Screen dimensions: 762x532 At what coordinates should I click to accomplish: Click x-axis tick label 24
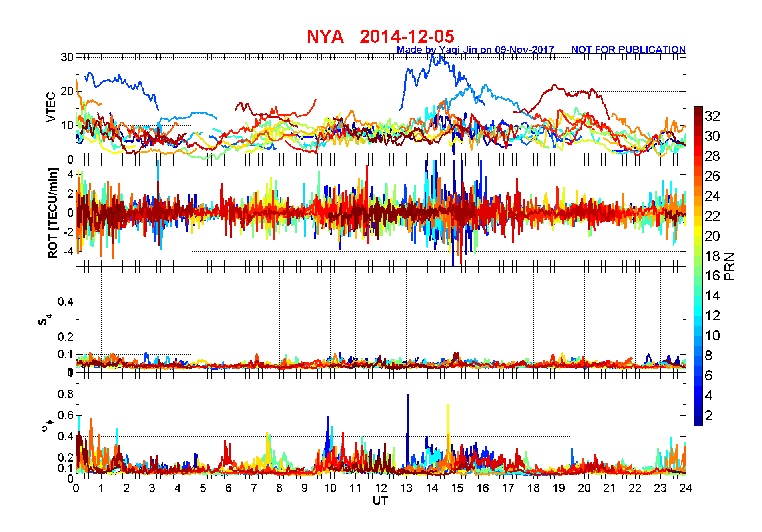coord(686,488)
